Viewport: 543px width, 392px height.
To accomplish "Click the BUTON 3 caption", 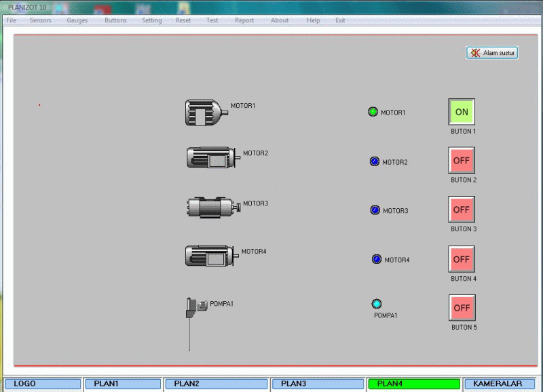I will click(x=464, y=229).
